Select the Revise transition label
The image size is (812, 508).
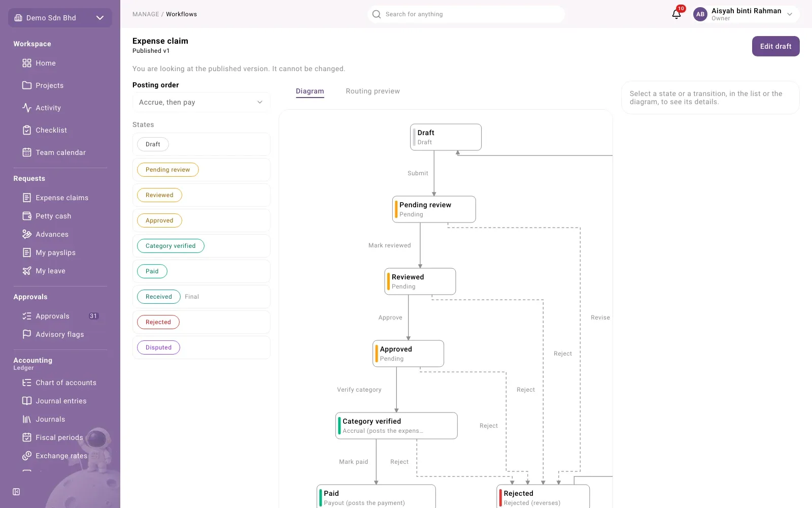tap(600, 317)
